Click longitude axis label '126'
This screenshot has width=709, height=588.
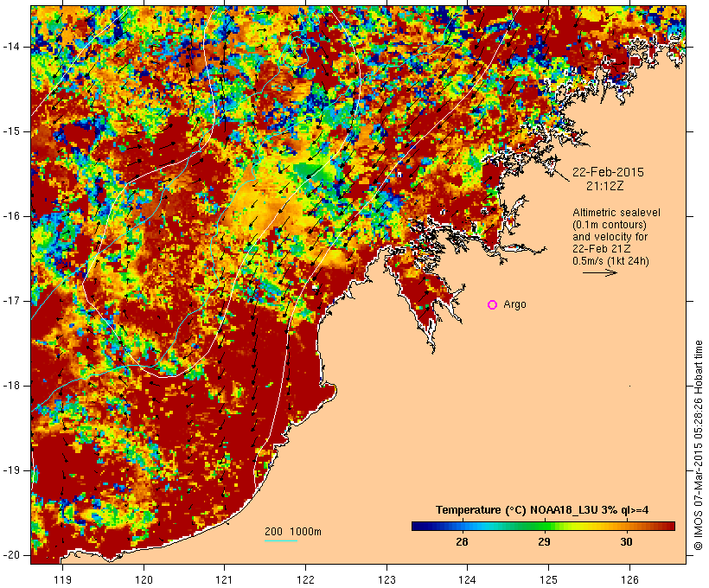tap(629, 579)
